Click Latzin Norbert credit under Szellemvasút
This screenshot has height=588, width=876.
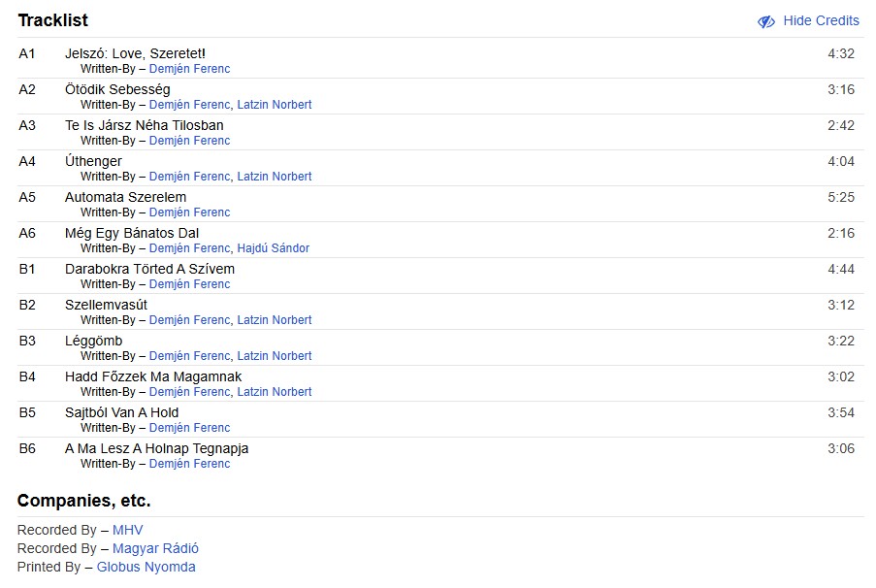[x=275, y=320]
